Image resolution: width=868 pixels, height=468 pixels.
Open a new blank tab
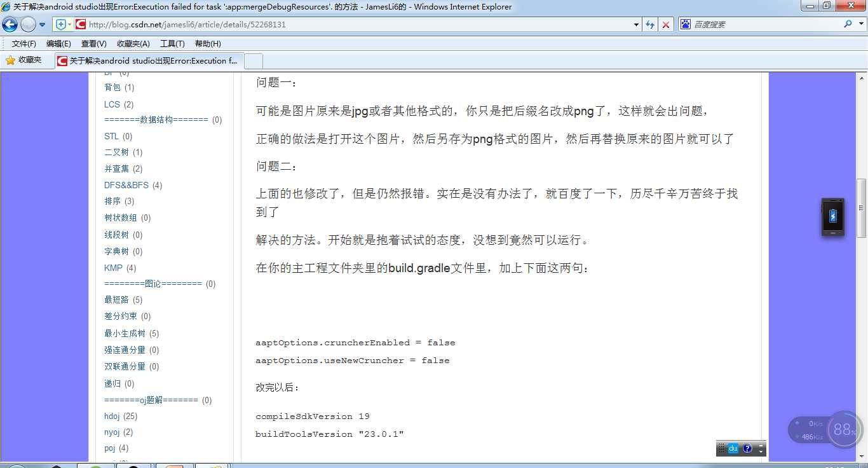[254, 61]
